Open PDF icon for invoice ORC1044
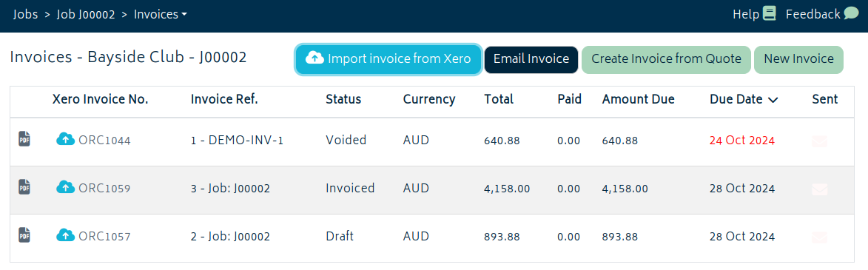Screen dimensions: 868x270 (x=24, y=138)
